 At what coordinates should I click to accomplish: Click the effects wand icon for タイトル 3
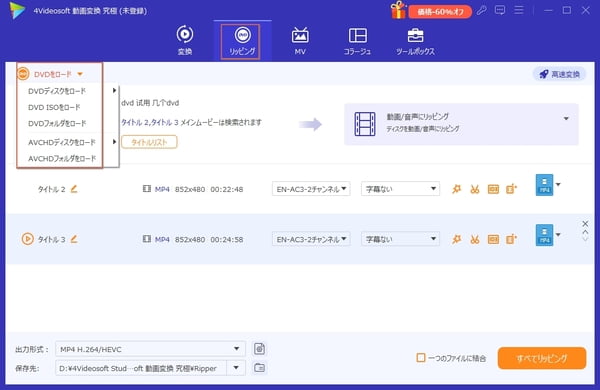pos(456,240)
